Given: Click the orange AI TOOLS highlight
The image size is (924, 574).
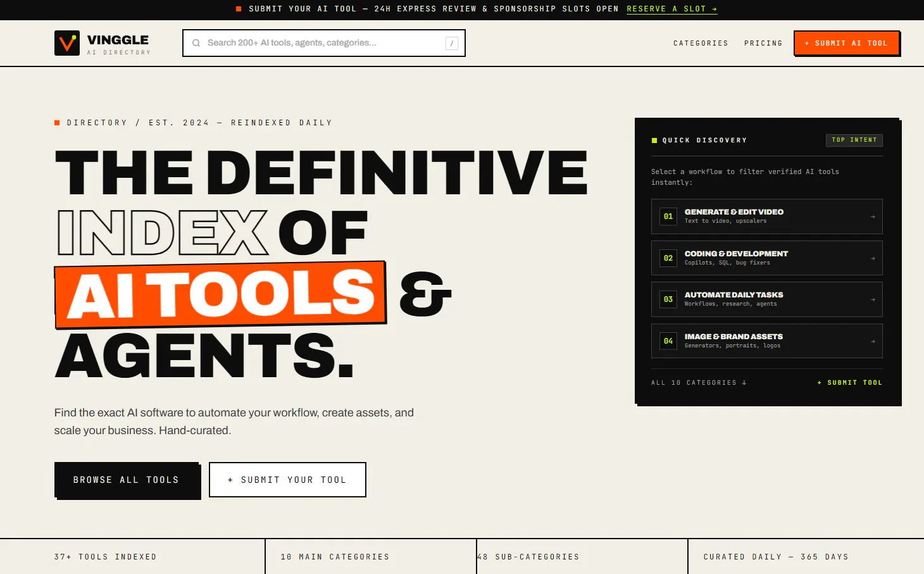Looking at the screenshot, I should (x=221, y=295).
